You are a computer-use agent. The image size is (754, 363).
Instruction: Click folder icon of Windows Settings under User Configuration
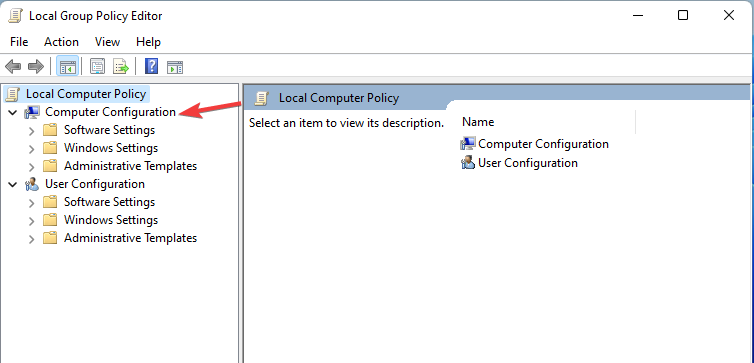pyautogui.click(x=50, y=220)
